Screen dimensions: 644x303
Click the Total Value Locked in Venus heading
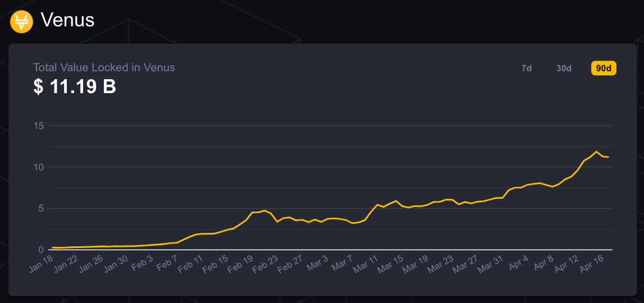[104, 68]
